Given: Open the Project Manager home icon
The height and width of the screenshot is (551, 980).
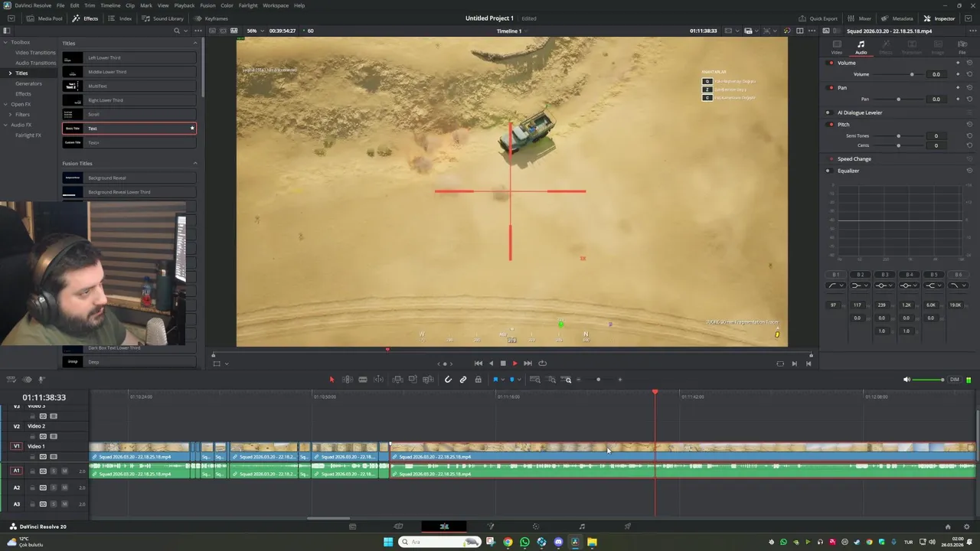Looking at the screenshot, I should click(x=948, y=527).
